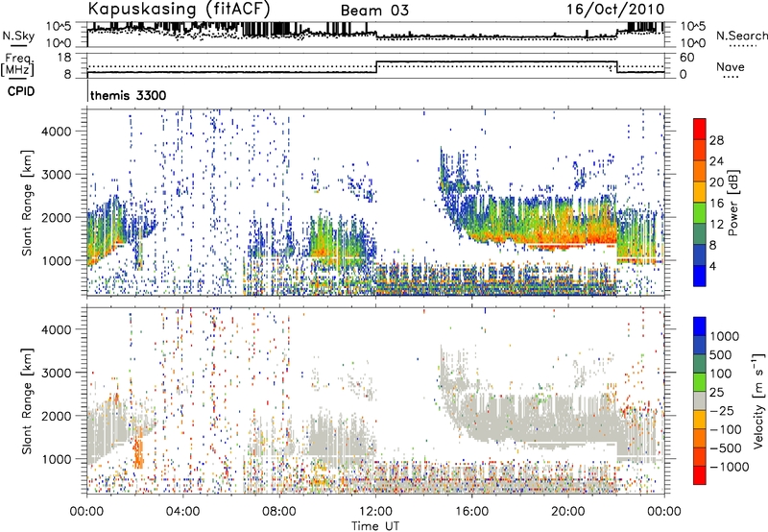Select the gray segment of the velocity color bar
This screenshot has height=532, width=768.
[x=700, y=401]
